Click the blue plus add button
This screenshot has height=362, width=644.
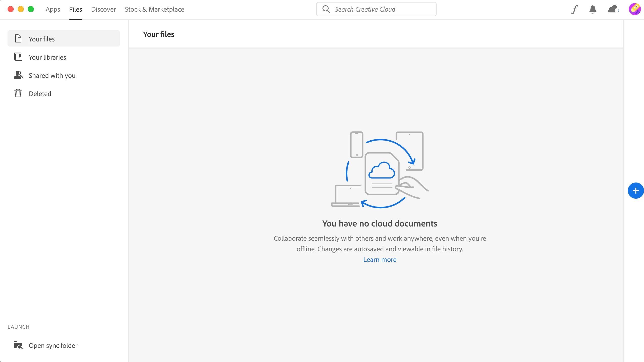click(636, 191)
